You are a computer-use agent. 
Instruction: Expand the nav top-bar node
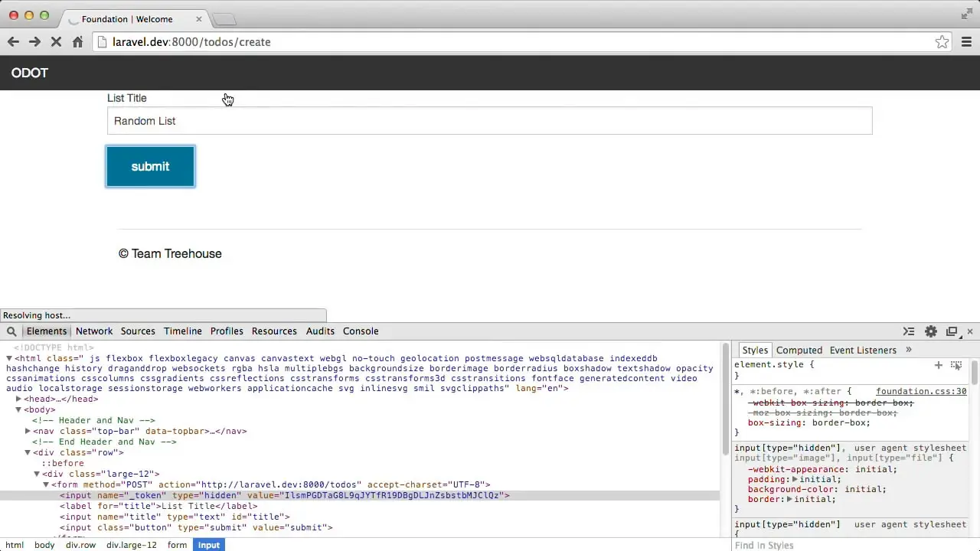[x=28, y=431]
